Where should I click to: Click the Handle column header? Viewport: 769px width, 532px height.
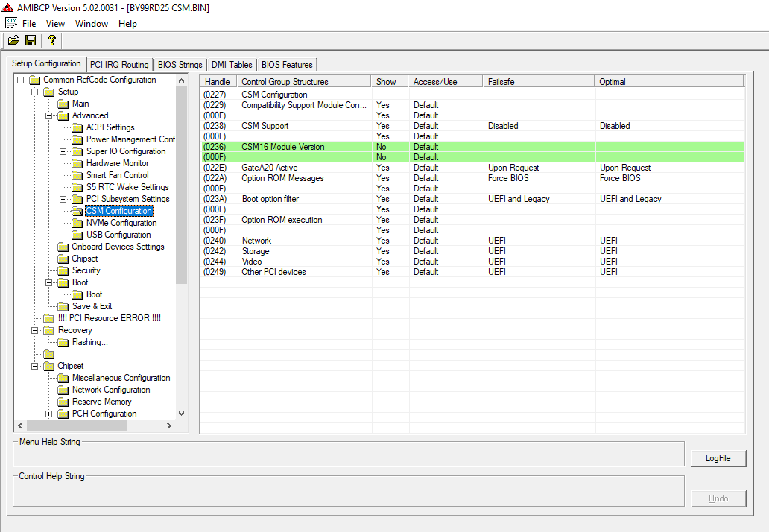[218, 82]
